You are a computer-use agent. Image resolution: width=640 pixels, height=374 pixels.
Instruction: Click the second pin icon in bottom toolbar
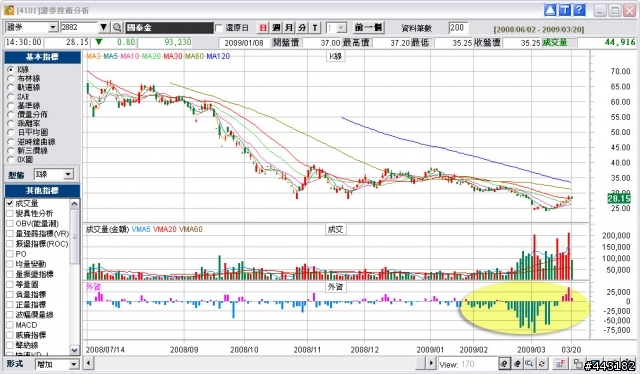[x=517, y=363]
